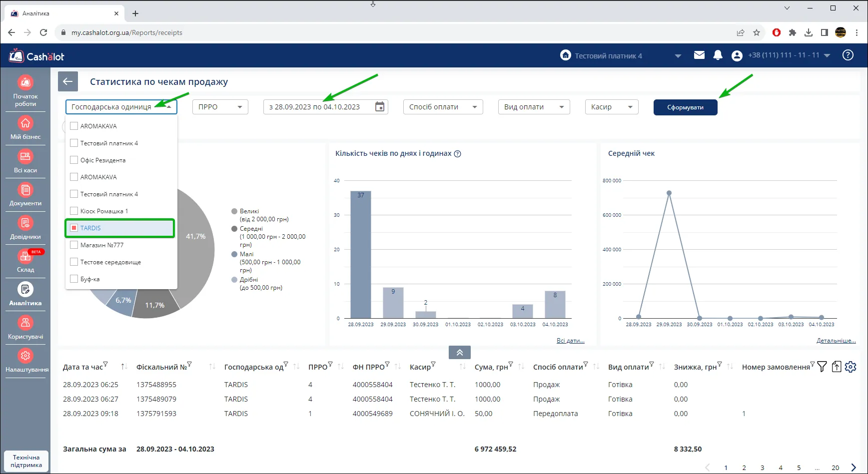Go to Довідники in sidebar

(25, 228)
